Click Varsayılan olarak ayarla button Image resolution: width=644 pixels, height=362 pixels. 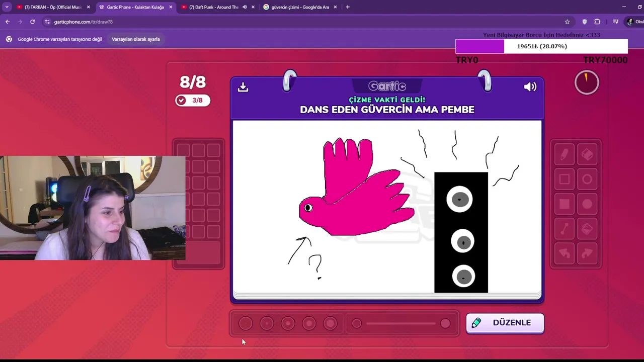pyautogui.click(x=136, y=39)
